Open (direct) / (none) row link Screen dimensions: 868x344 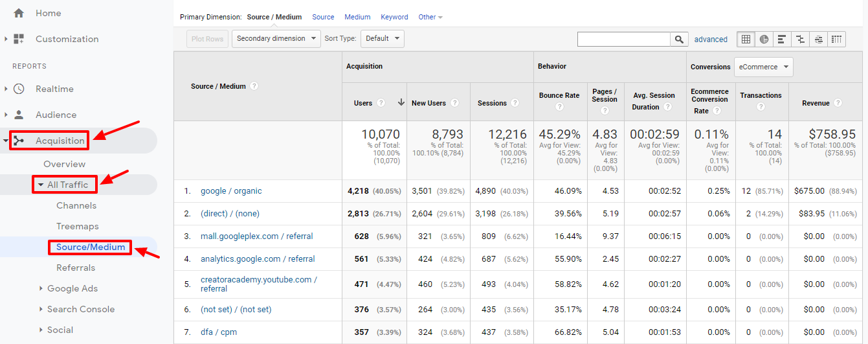[x=230, y=214]
